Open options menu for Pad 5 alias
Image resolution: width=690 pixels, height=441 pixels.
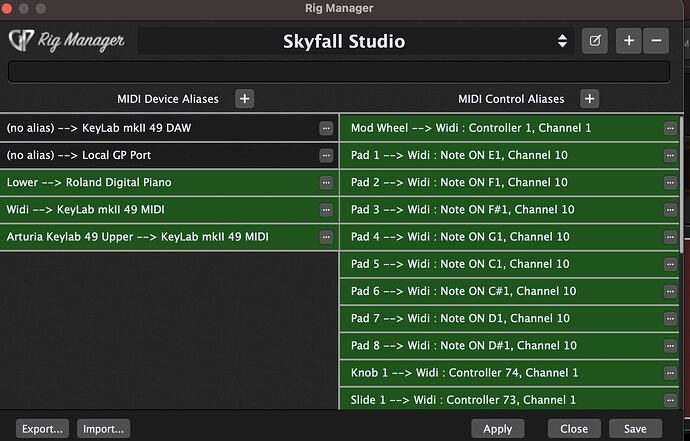coord(670,265)
